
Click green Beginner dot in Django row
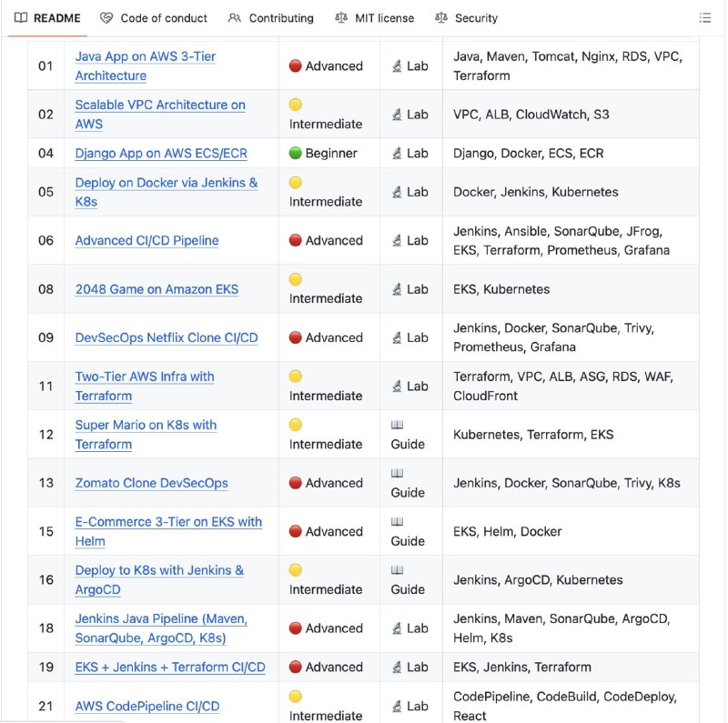(x=295, y=153)
